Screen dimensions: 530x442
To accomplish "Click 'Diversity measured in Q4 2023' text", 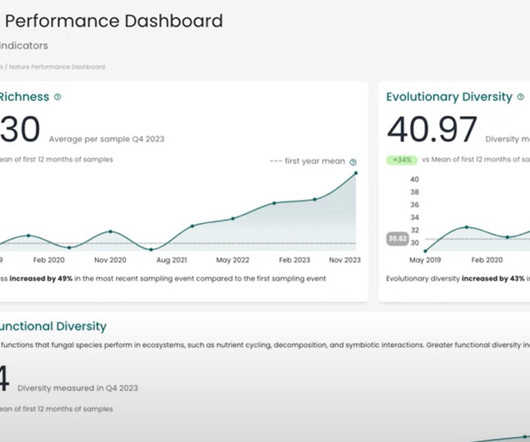I will click(x=78, y=388).
